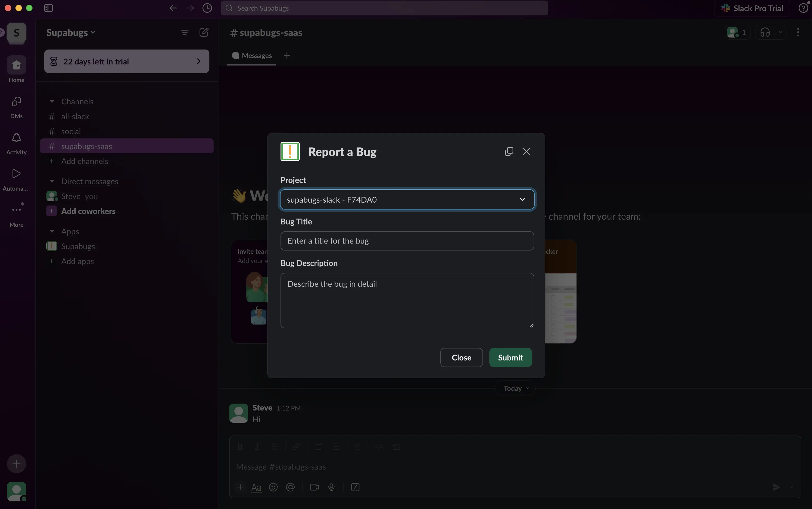The image size is (812, 509).
Task: Select the Supabugs workspace S tile
Action: [17, 33]
